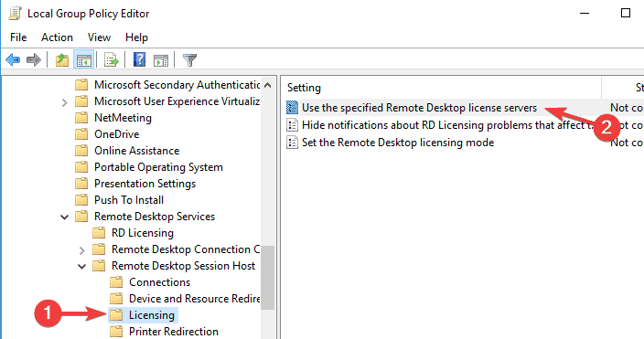Viewport: 644px width, 339px height.
Task: Select NetMeeting in the tree
Action: click(x=123, y=118)
